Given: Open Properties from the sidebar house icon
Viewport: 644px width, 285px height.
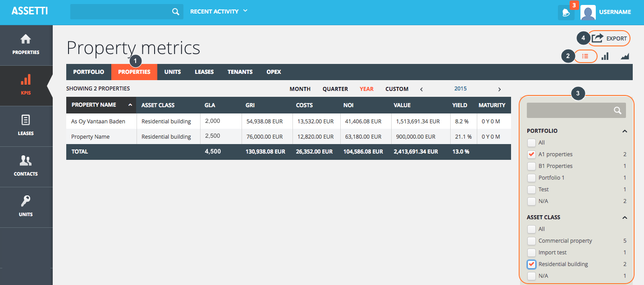Looking at the screenshot, I should 26,45.
